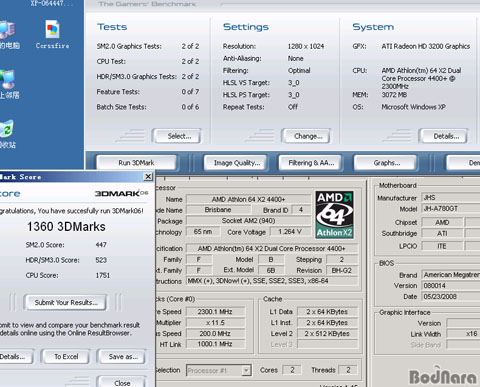Click the HDR/SM3.0 Score 523 value

coord(101,260)
